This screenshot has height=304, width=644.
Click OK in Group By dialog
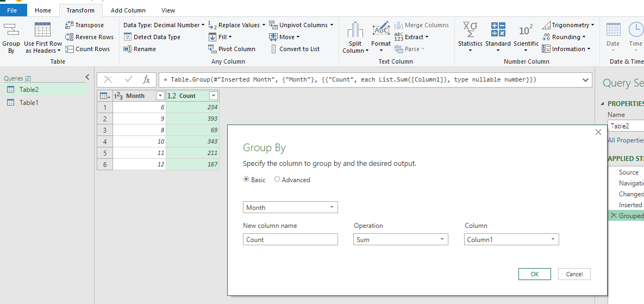(x=535, y=274)
